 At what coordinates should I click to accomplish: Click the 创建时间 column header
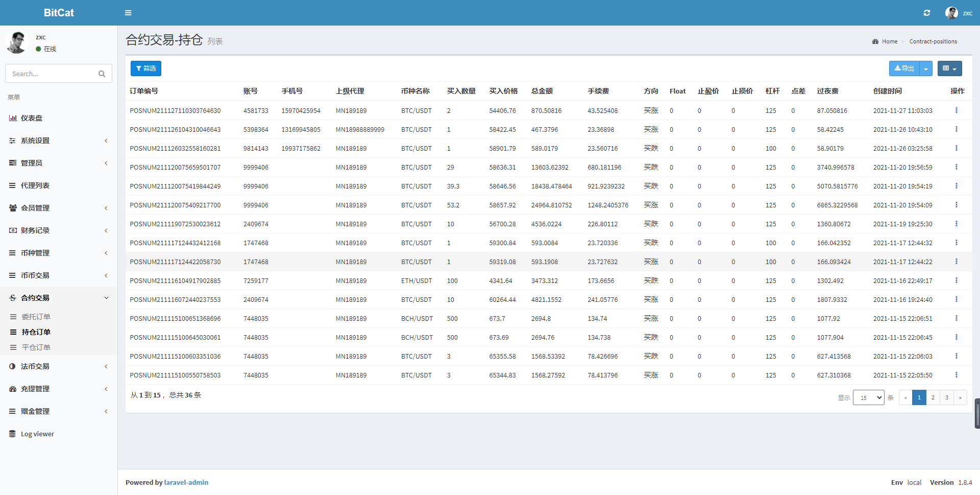pos(888,91)
